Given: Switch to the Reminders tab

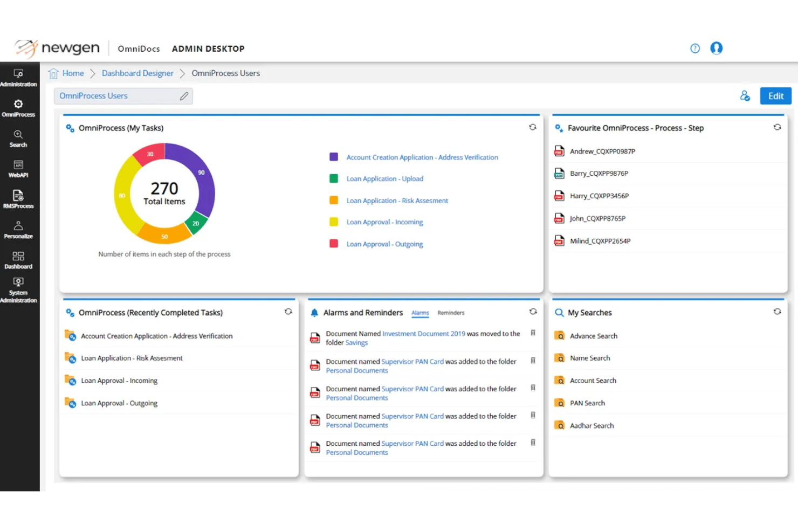Looking at the screenshot, I should click(x=451, y=313).
